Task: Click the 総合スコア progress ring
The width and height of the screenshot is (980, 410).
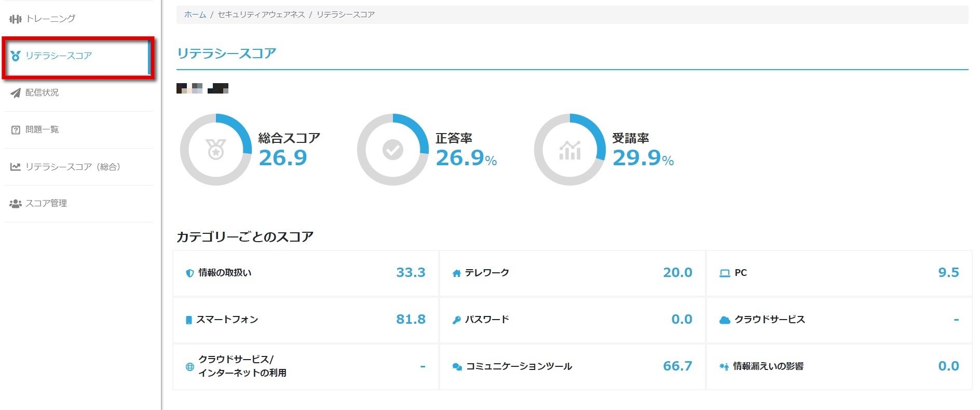Action: pyautogui.click(x=216, y=150)
